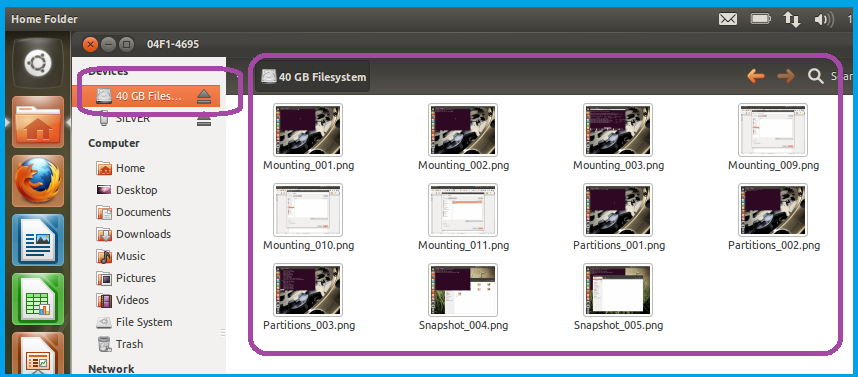Click the Music folder icon
The width and height of the screenshot is (858, 377).
(104, 256)
